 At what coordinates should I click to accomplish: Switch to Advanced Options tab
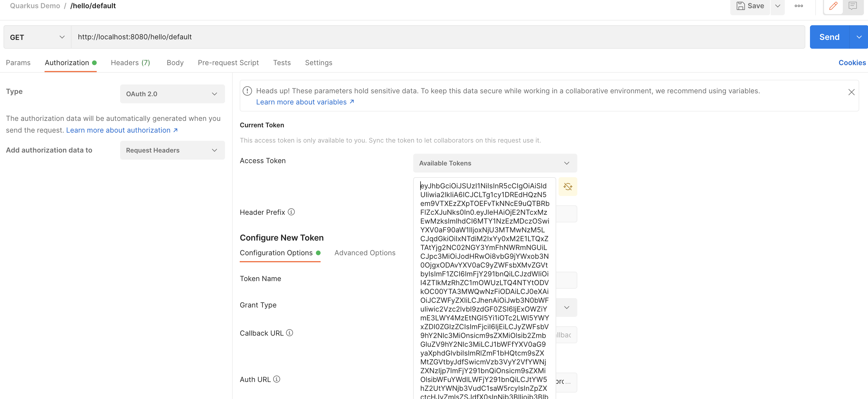(365, 253)
